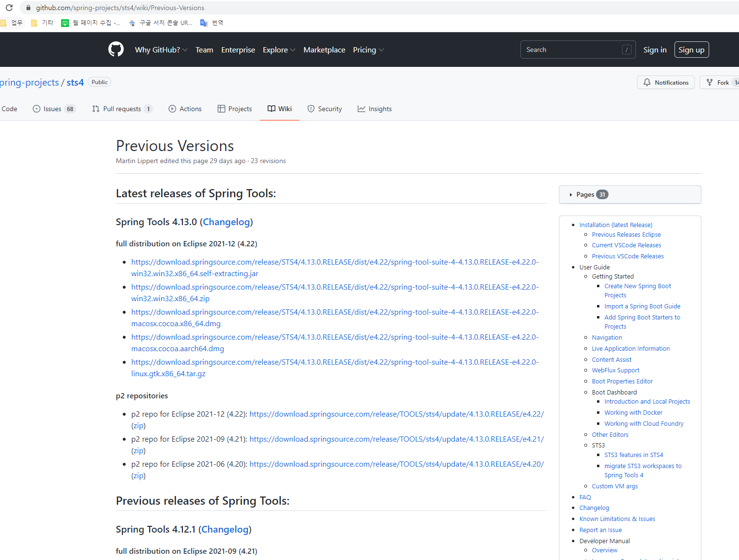The height and width of the screenshot is (560, 739).
Task: Switch to the Issues tab
Action: [x=54, y=109]
